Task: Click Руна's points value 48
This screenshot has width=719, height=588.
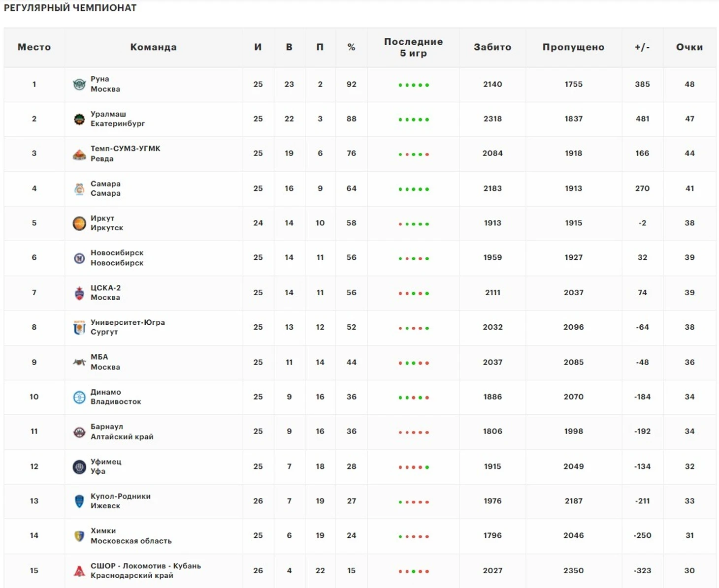Action: point(689,84)
